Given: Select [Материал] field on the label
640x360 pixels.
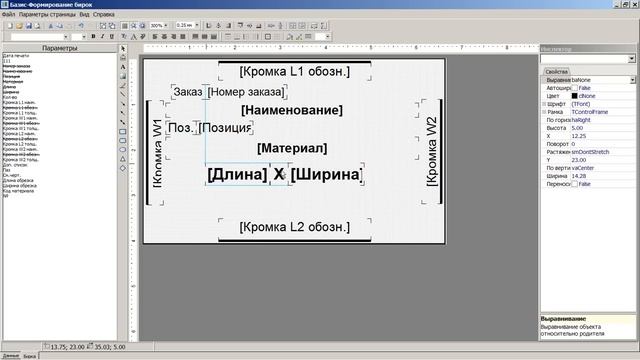Looking at the screenshot, I should [292, 148].
